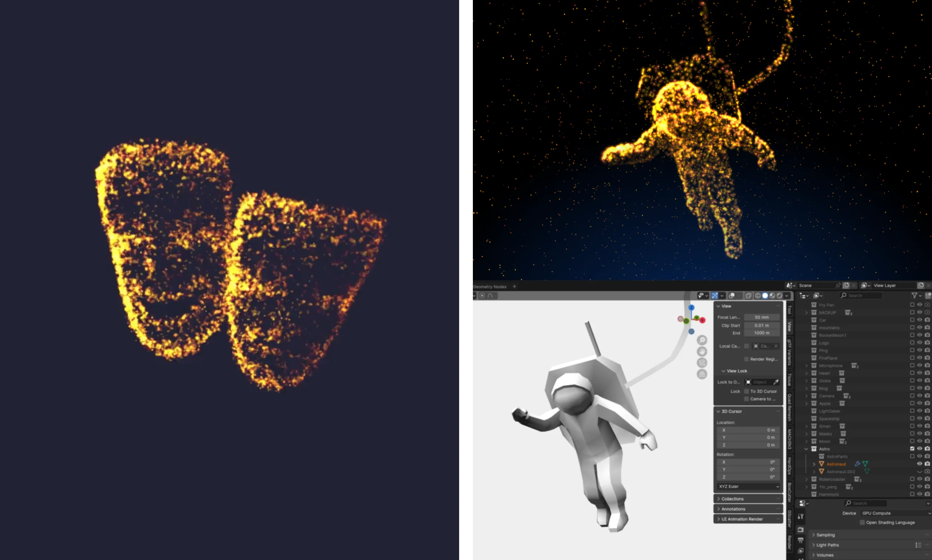Click the wrench modifier icon on Astronaut
This screenshot has width=932, height=560.
(x=857, y=464)
